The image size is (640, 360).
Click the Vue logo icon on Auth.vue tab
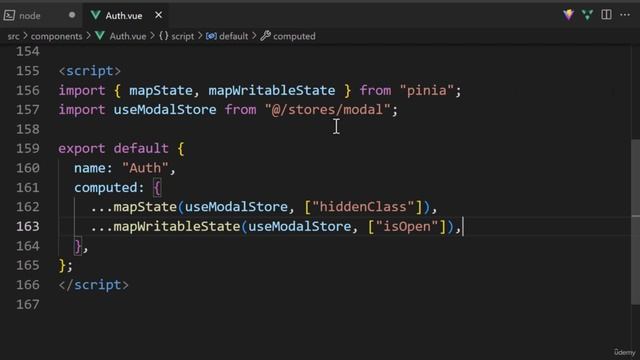click(96, 15)
